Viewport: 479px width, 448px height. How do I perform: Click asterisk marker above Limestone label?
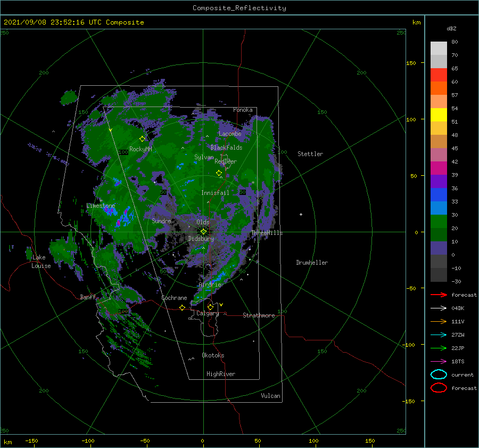101,201
